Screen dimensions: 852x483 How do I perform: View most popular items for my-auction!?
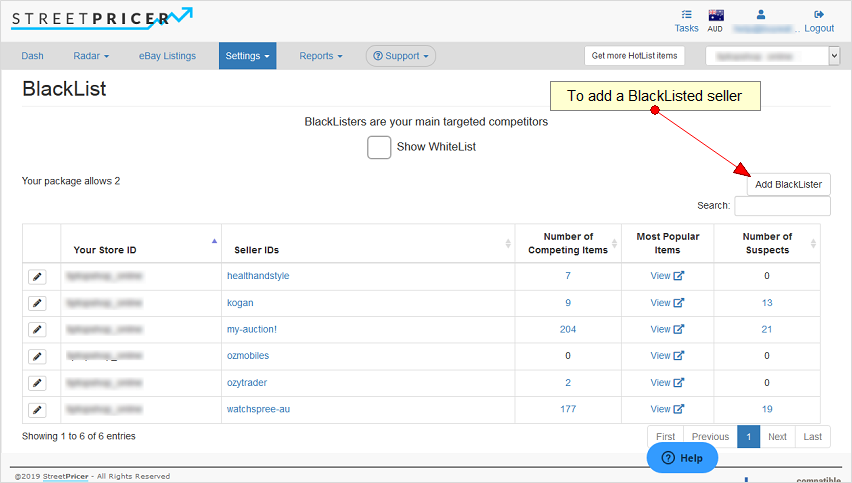667,329
